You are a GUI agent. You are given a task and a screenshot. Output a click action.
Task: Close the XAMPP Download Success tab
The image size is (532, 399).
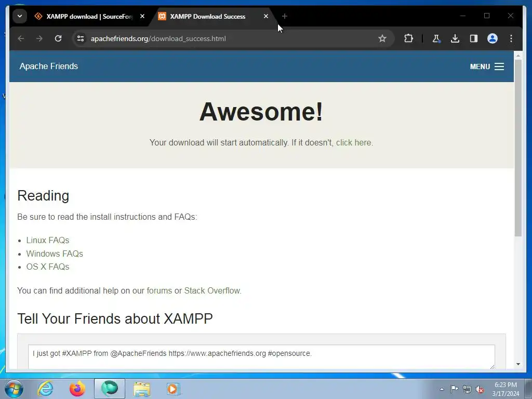(x=266, y=16)
